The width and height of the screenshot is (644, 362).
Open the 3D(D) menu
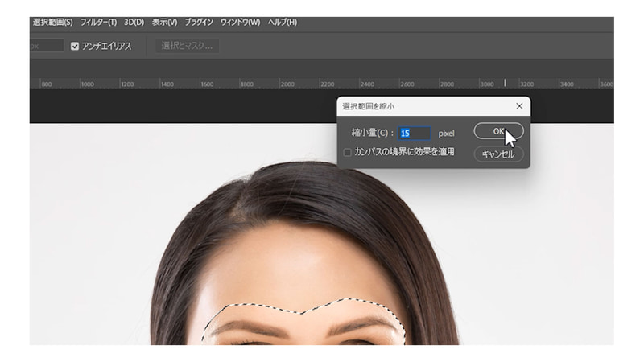(134, 23)
